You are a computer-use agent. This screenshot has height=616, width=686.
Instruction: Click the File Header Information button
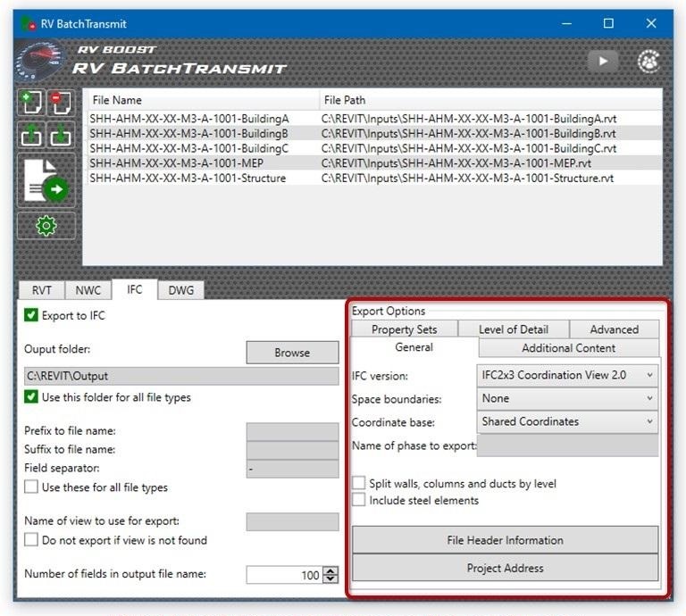[x=505, y=540]
